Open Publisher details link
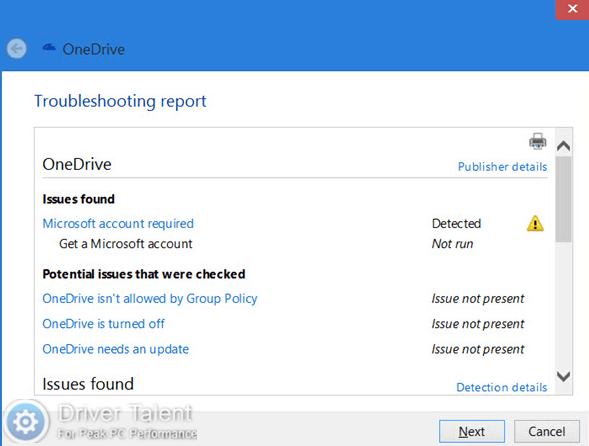Screen dimensions: 589x446 tap(502, 166)
